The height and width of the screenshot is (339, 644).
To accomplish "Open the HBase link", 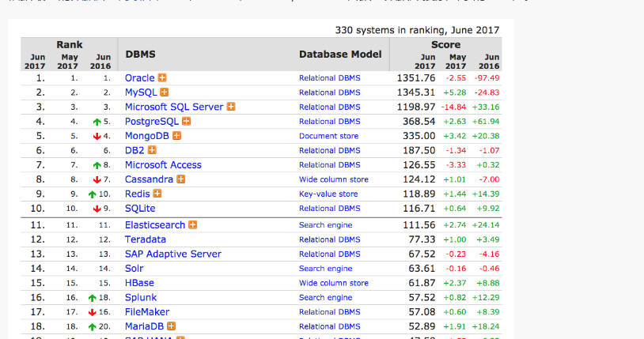I will 139,283.
